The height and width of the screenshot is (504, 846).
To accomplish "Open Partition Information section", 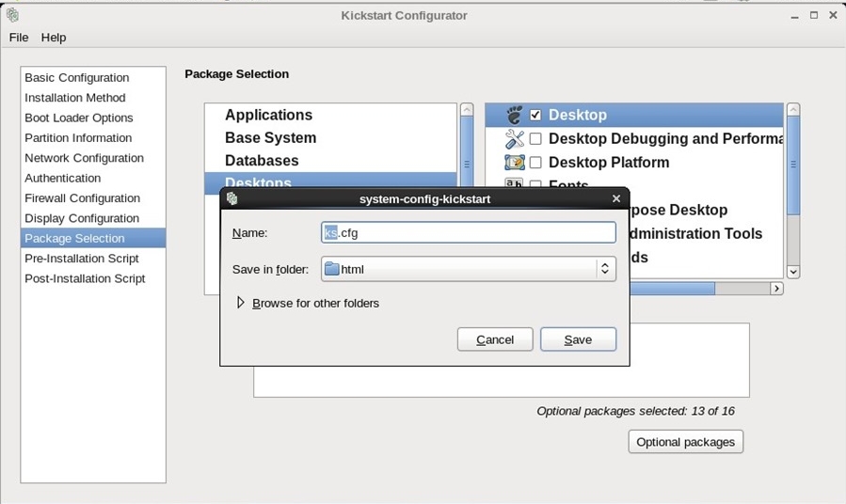I will click(93, 138).
